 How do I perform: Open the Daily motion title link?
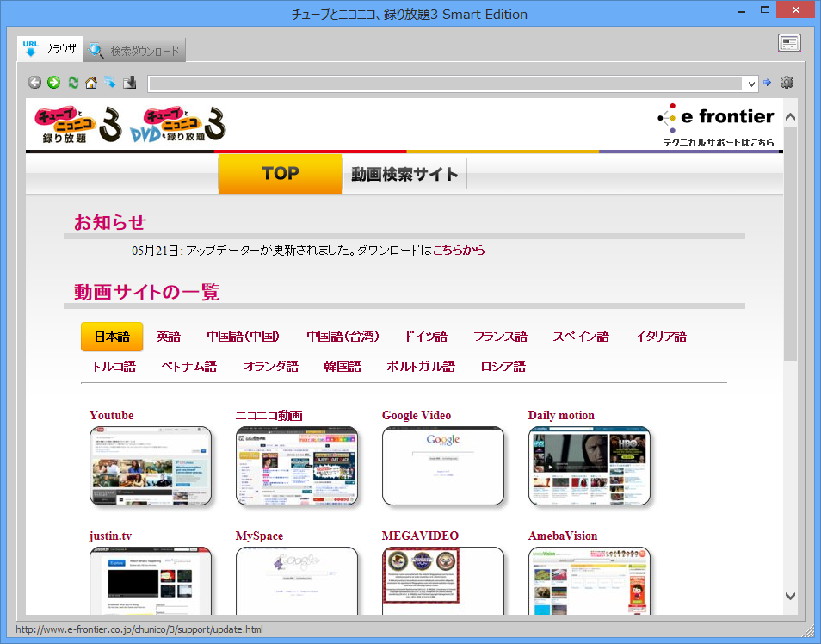point(561,416)
